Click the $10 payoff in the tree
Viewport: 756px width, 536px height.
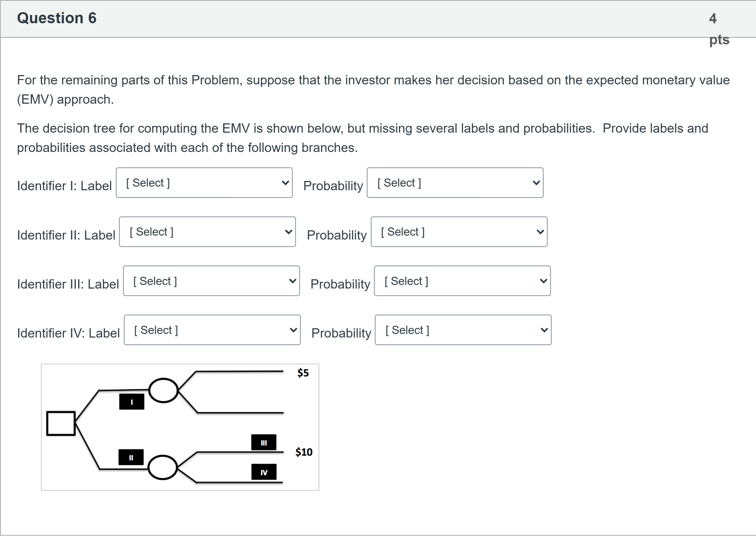tap(304, 452)
